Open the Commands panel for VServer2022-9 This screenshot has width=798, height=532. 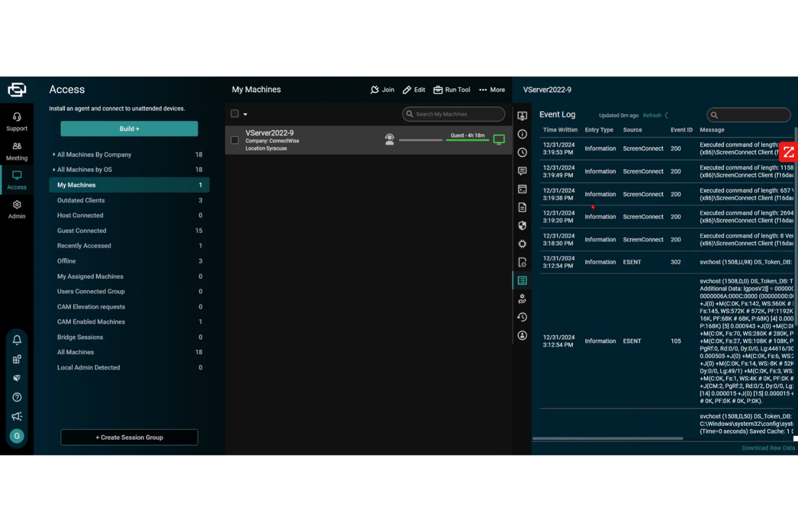pos(522,189)
